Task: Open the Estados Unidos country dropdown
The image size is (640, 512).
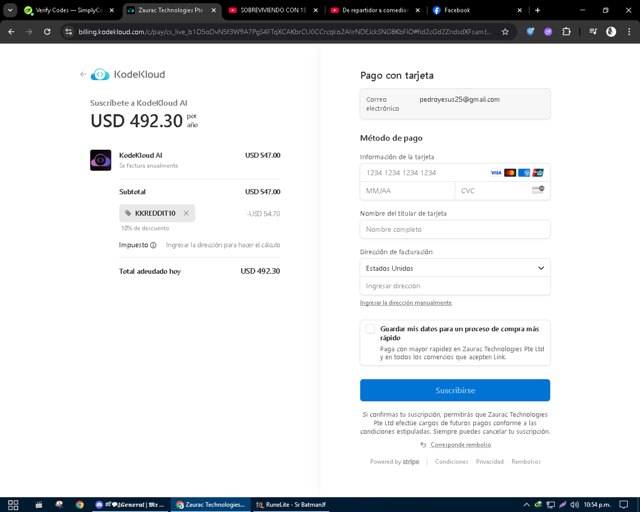Action: coord(455,268)
